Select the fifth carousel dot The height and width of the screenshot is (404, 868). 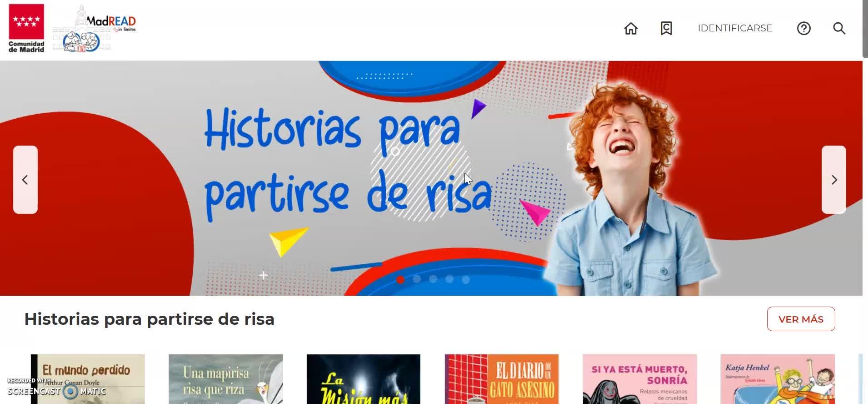pyautogui.click(x=466, y=280)
